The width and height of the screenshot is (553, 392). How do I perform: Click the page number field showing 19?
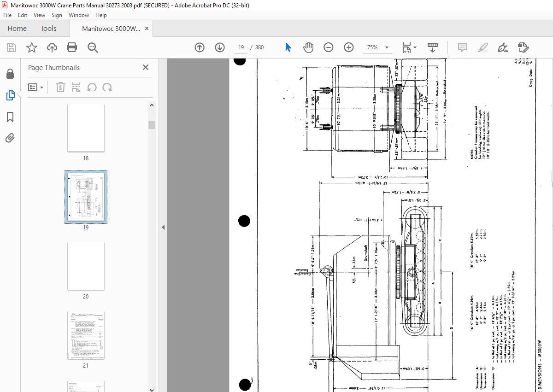click(241, 47)
